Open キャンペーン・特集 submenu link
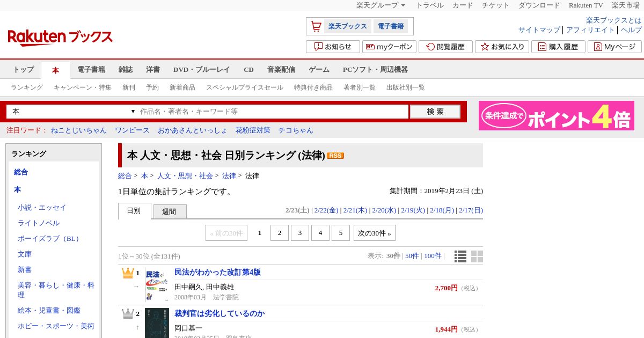Screen dimensions: 644x338 click(x=83, y=87)
